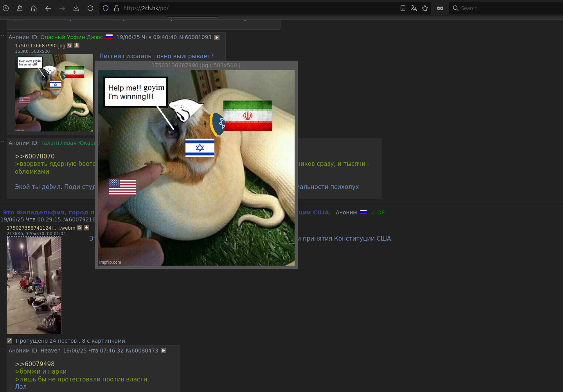Image resolution: width=563 pixels, height=392 pixels.
Task: Bookmark this page with the star
Action: click(x=425, y=8)
